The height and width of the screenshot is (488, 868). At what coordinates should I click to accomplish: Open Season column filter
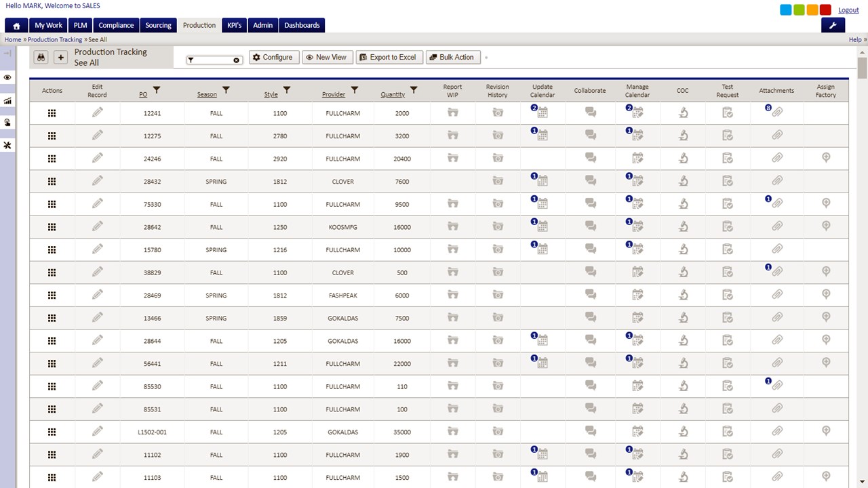226,90
